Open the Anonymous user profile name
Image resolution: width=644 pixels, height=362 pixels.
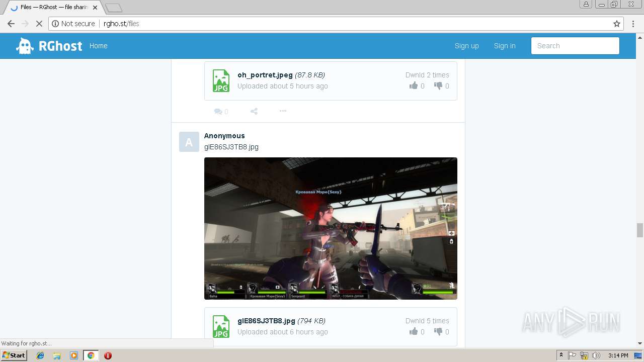pyautogui.click(x=224, y=136)
